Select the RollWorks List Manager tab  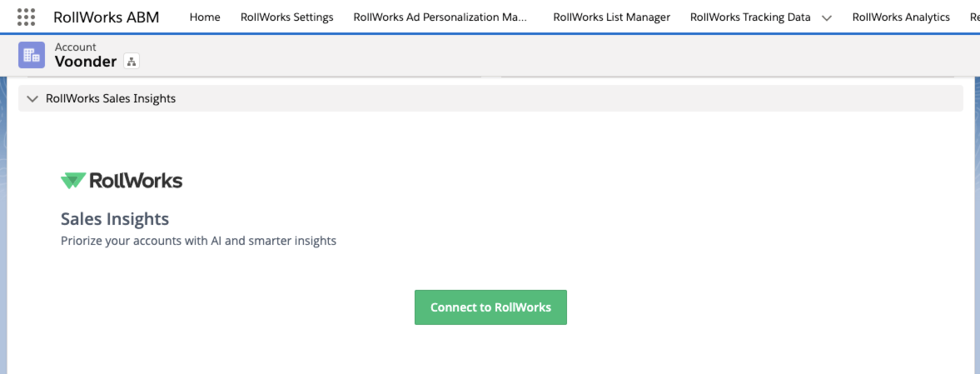coord(611,17)
